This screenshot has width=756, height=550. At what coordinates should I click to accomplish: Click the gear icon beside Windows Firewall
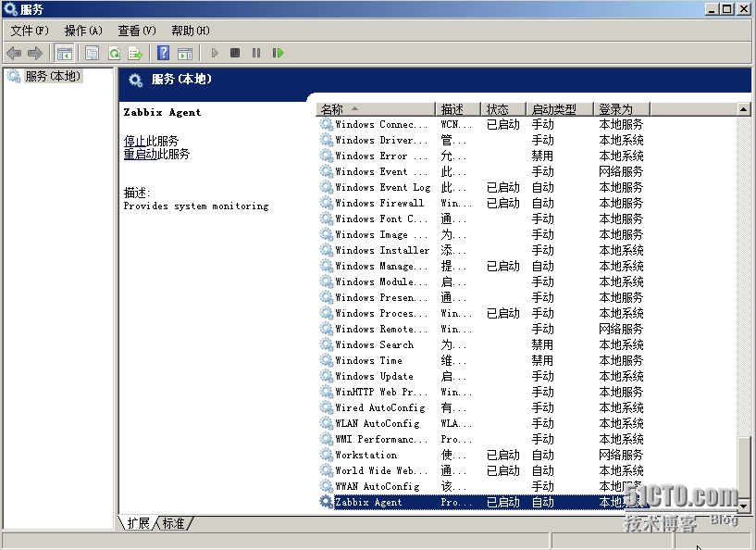coord(327,203)
